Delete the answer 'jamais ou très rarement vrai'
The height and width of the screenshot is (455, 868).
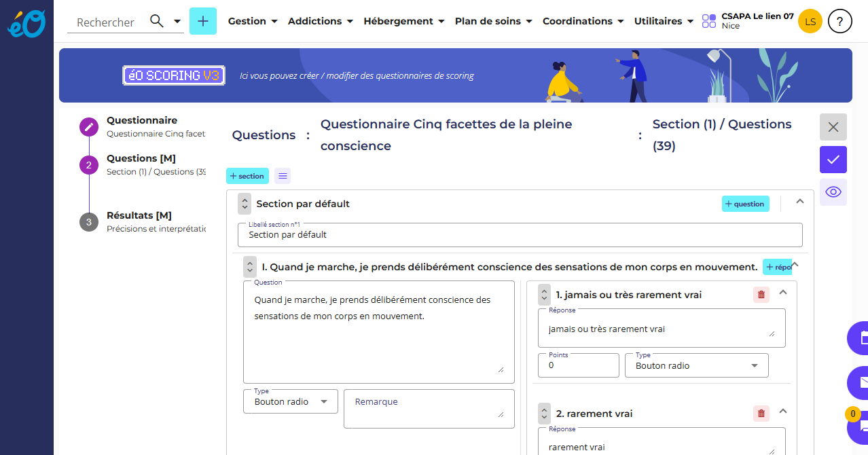pos(761,295)
